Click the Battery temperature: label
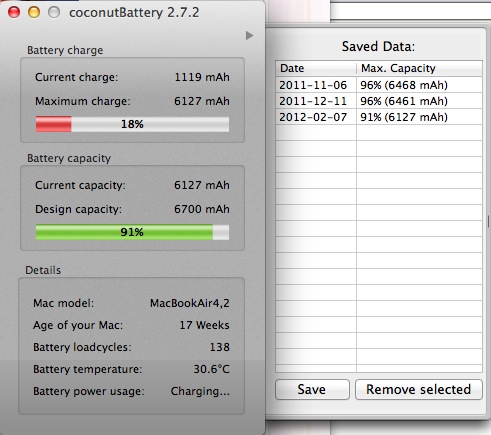The height and width of the screenshot is (435, 491). click(x=88, y=369)
